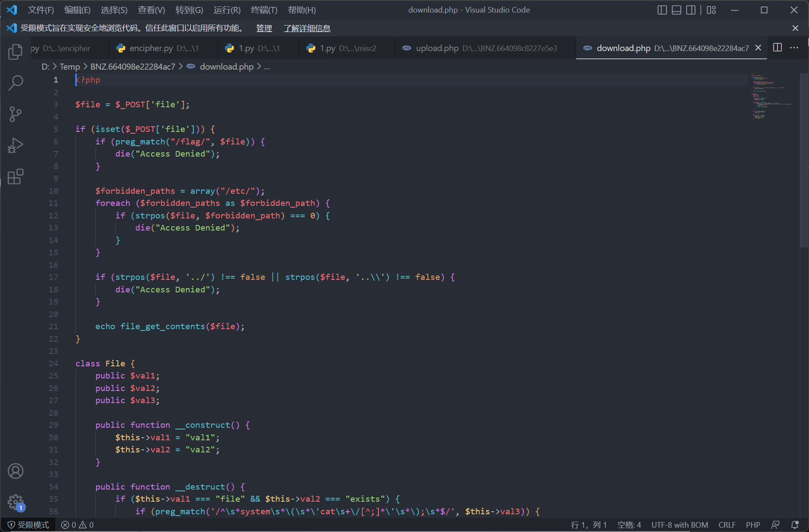Toggle the primary sidebar layout icon
Screen dimensions: 809x532
(662, 10)
